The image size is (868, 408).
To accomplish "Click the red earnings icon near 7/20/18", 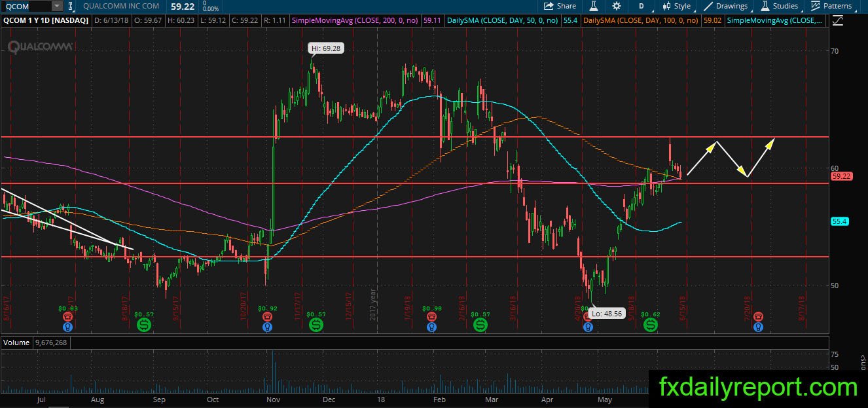I will 758,316.
